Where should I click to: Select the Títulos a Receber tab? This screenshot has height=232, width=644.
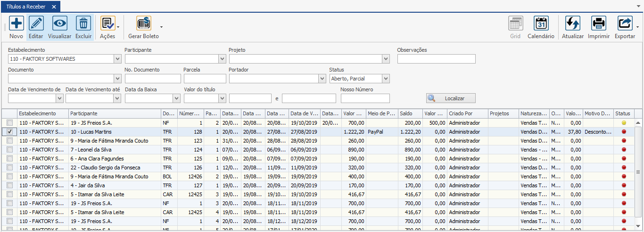click(x=25, y=7)
